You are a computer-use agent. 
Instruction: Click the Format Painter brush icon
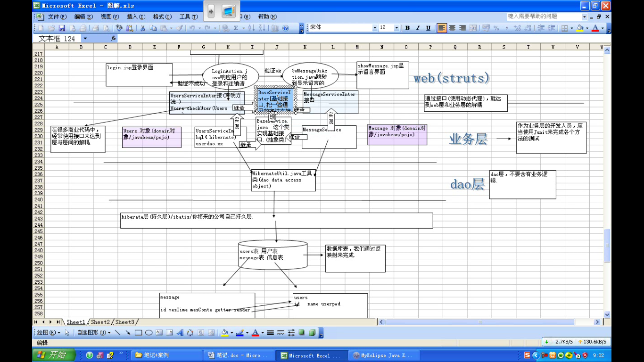point(180,28)
